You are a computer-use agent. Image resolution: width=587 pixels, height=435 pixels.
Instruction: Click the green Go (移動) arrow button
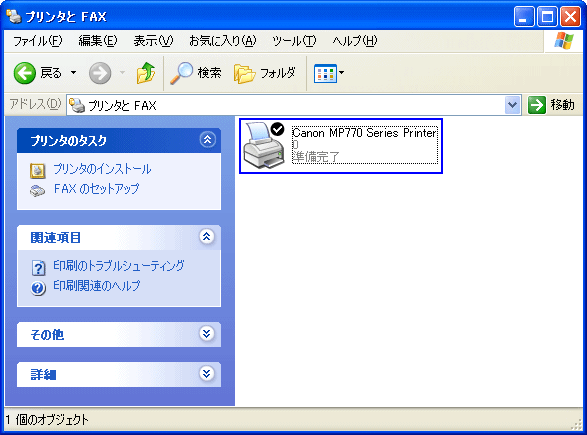coord(536,105)
